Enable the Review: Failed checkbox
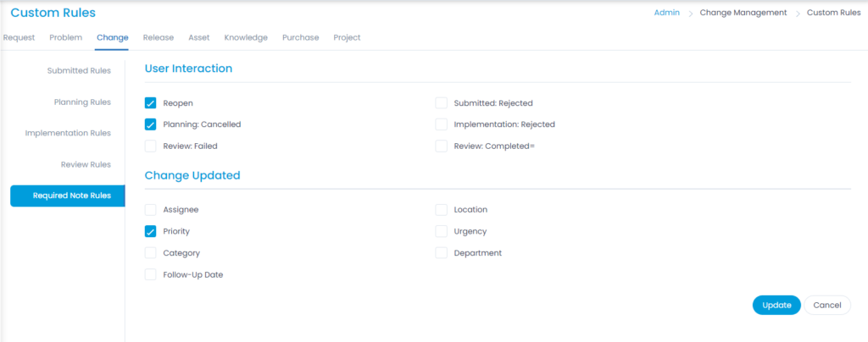The image size is (868, 342). pyautogui.click(x=151, y=146)
